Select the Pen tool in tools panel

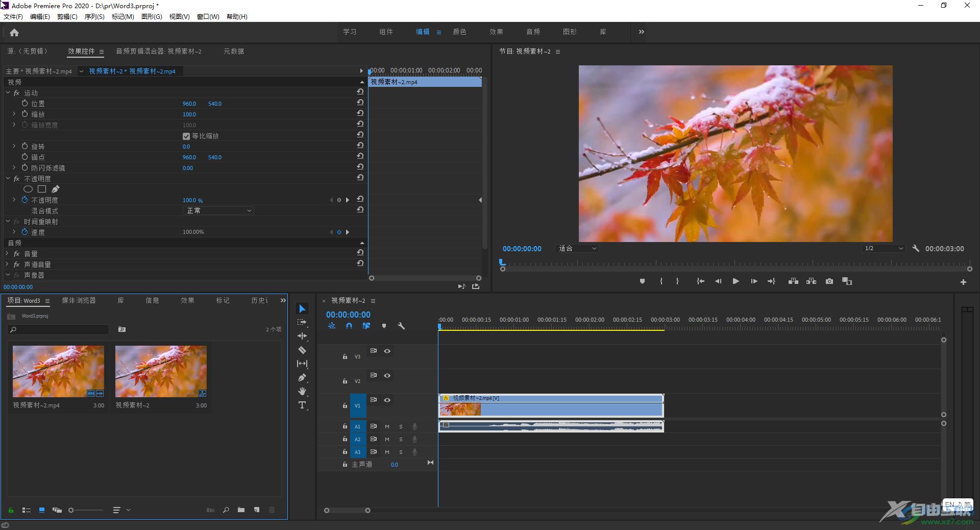click(302, 377)
